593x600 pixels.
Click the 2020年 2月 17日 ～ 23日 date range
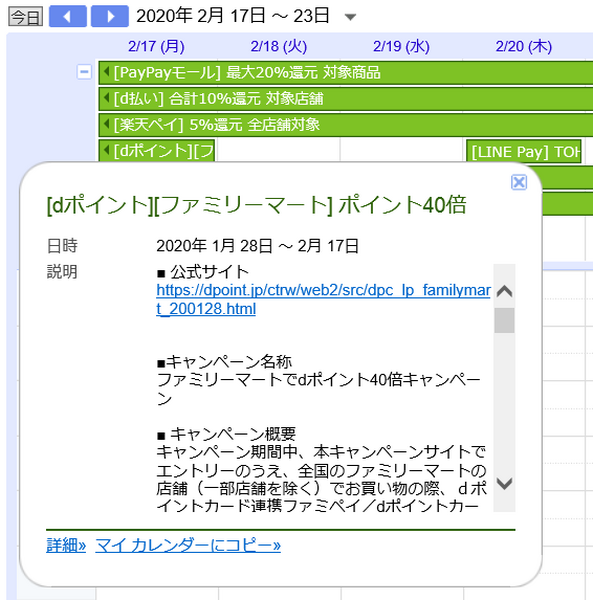tap(233, 16)
